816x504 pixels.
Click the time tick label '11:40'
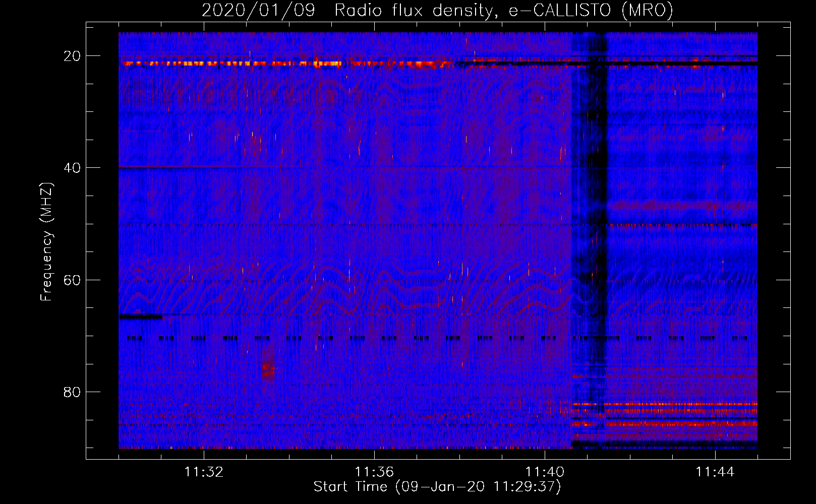545,472
